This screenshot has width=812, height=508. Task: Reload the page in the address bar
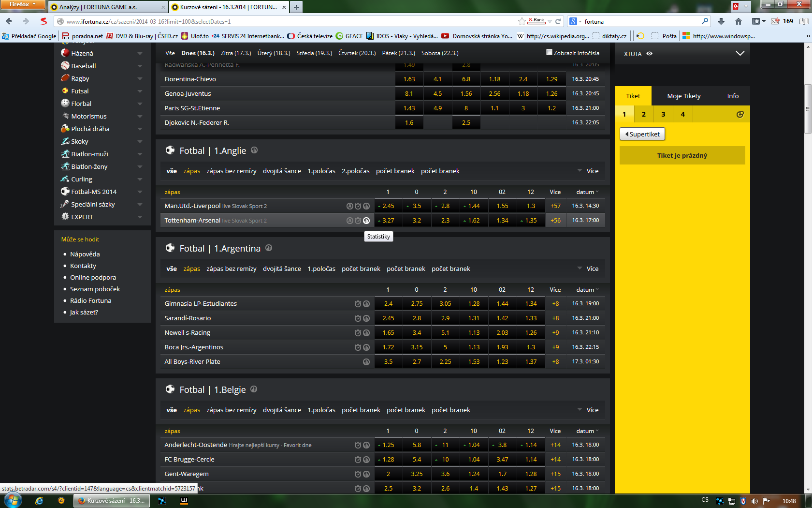pyautogui.click(x=558, y=21)
